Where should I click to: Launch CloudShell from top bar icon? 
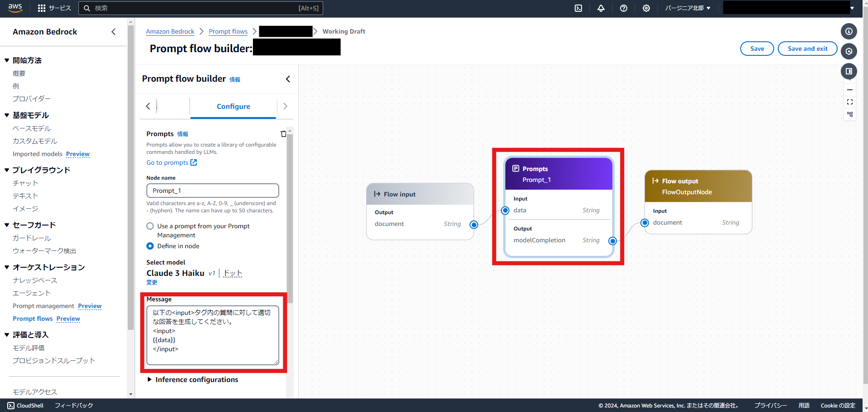tap(578, 8)
